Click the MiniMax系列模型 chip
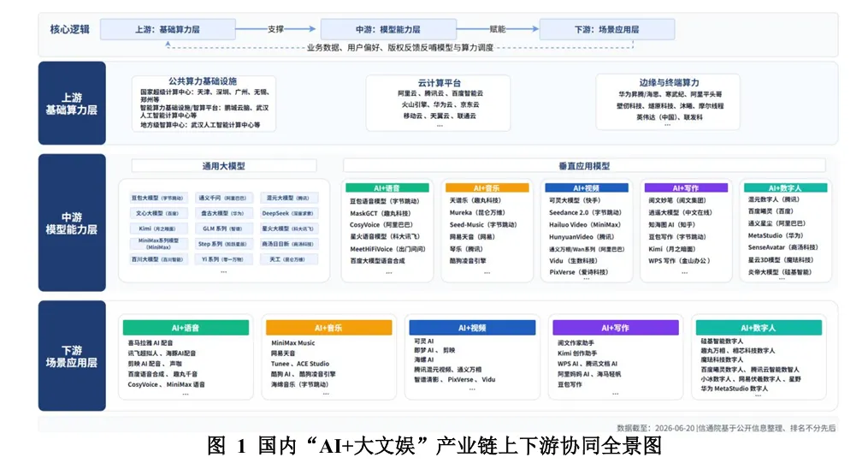The width and height of the screenshot is (868, 475). [x=157, y=244]
